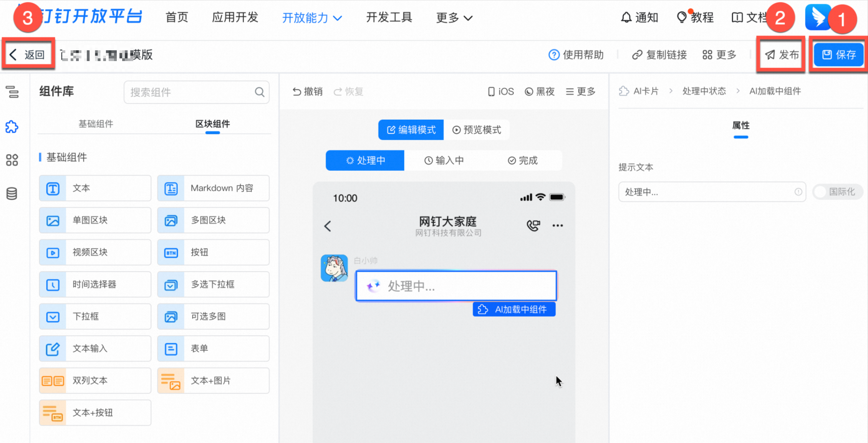Click the 处理中 prompt text input field
Image resolution: width=868 pixels, height=443 pixels.
pos(712,192)
